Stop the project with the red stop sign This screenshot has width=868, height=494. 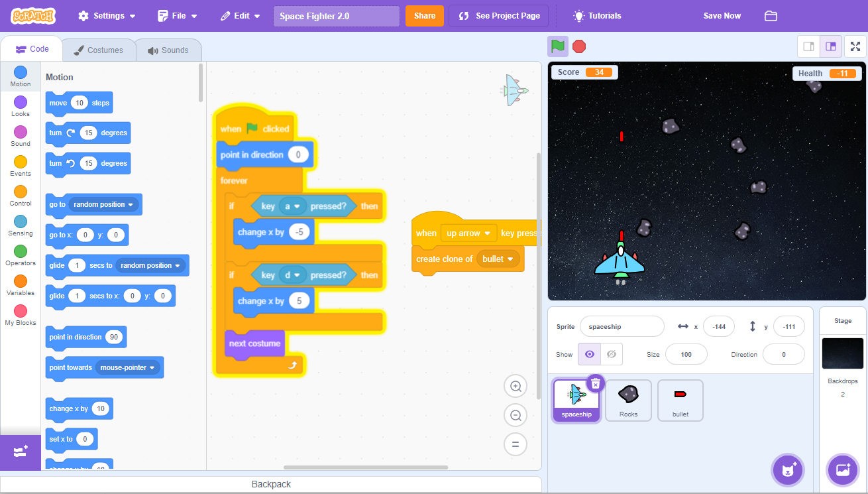tap(579, 46)
